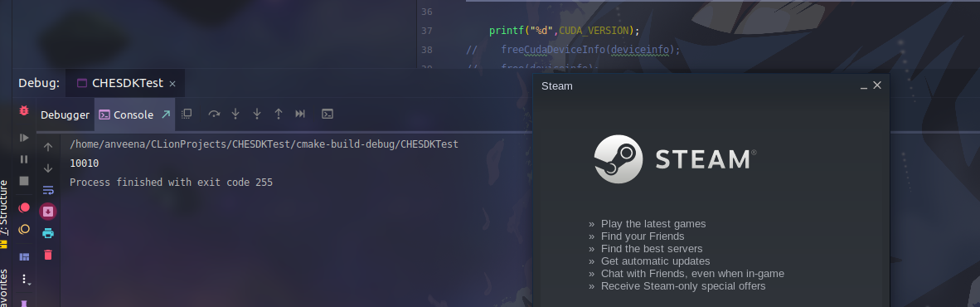
Task: Click the freeCudaDeviceInfo commented code line
Action: coord(573,50)
